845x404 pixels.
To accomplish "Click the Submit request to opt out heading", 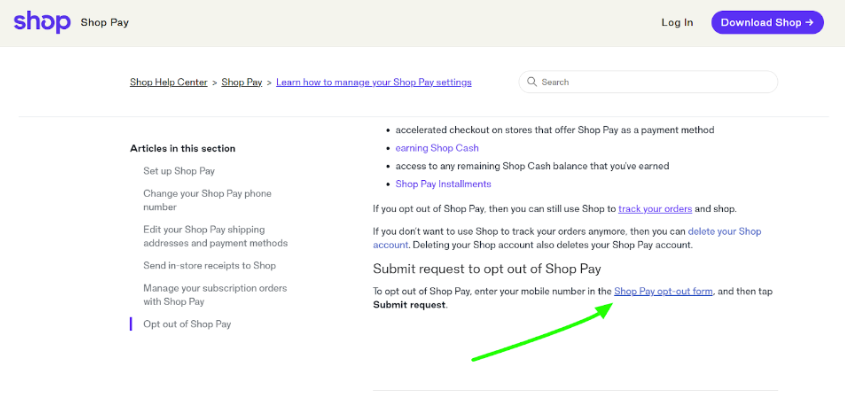I will (x=487, y=268).
